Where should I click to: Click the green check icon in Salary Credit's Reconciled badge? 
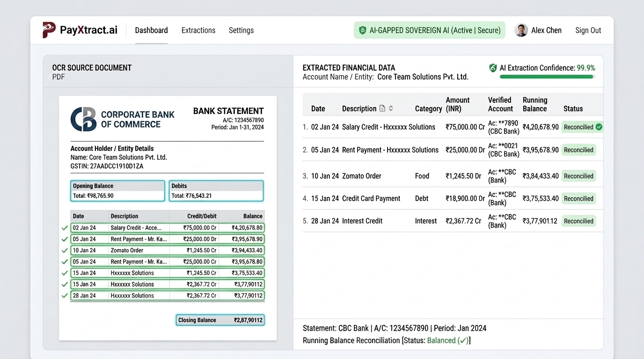(x=599, y=127)
